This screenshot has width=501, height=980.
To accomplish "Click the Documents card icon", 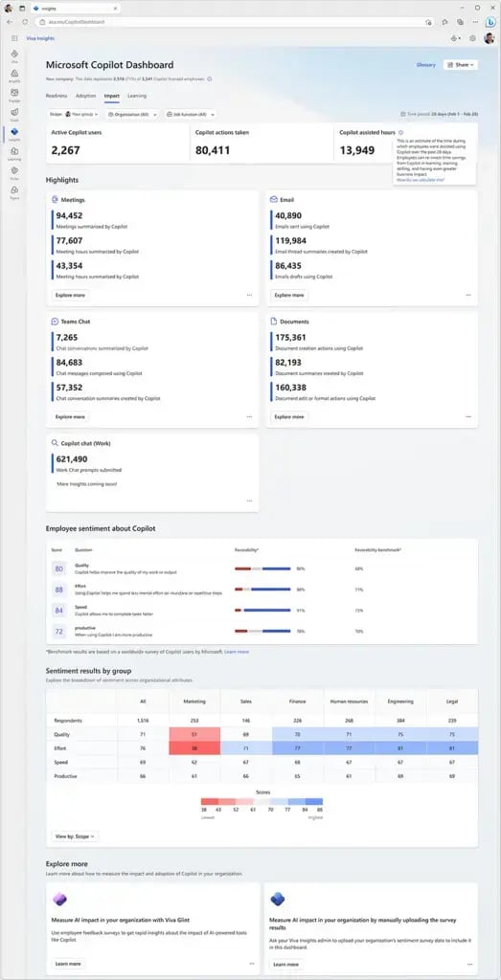I will [274, 322].
